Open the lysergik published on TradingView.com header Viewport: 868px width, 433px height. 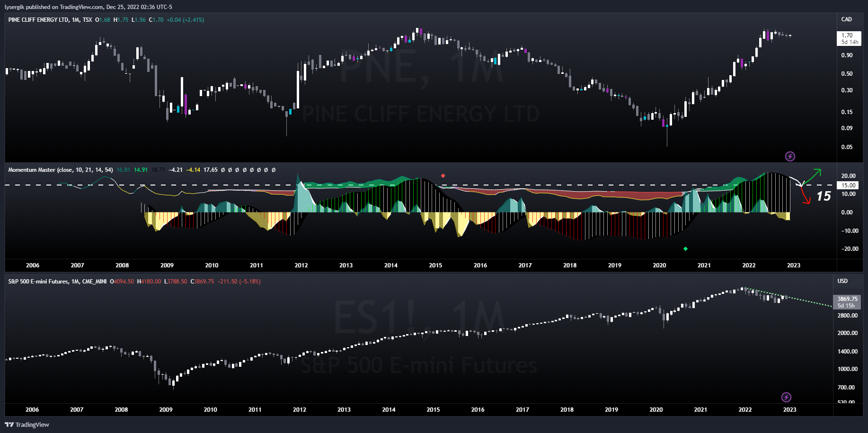[89, 7]
